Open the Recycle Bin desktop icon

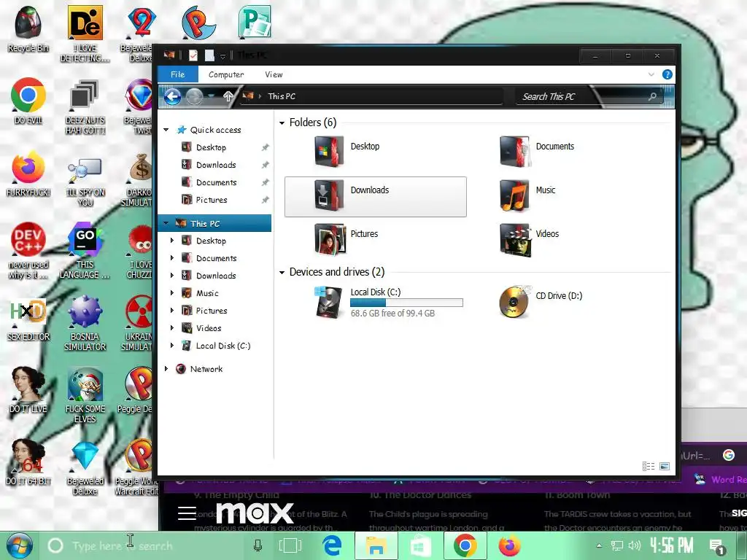(x=28, y=28)
